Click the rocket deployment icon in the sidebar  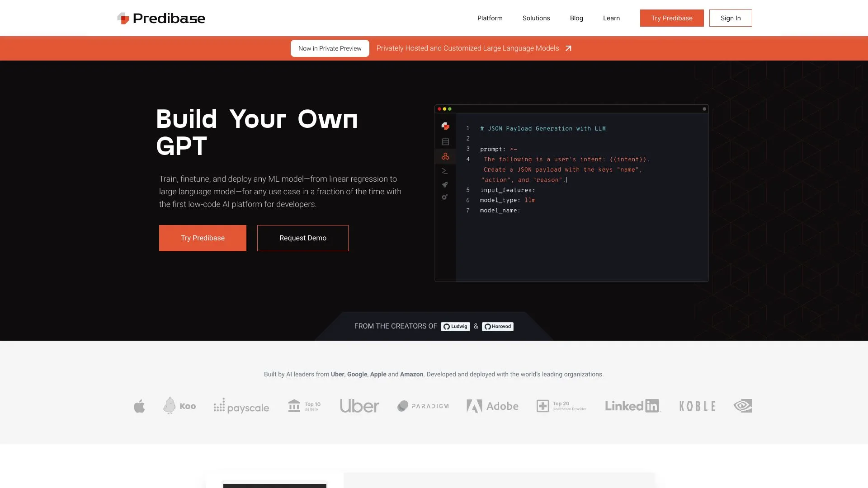[445, 185]
